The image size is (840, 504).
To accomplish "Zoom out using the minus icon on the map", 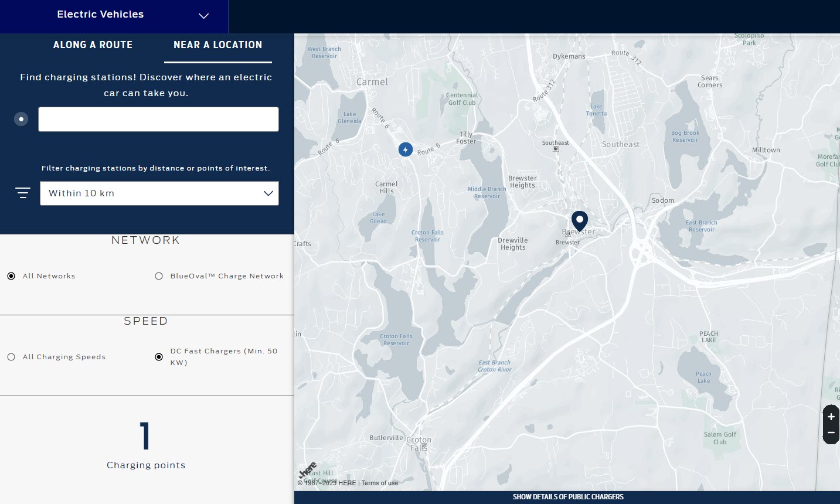I will (831, 433).
